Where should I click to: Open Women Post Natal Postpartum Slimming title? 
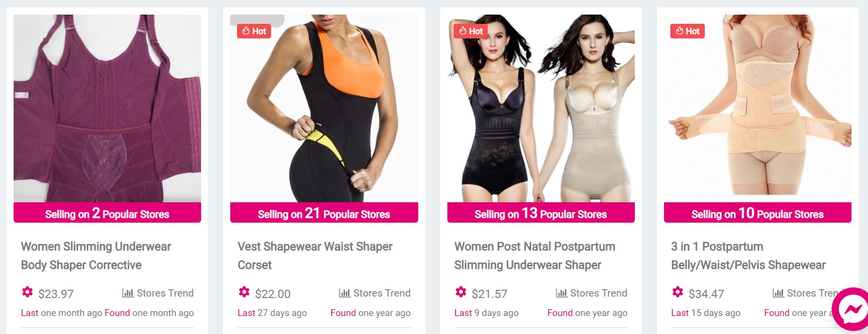534,256
